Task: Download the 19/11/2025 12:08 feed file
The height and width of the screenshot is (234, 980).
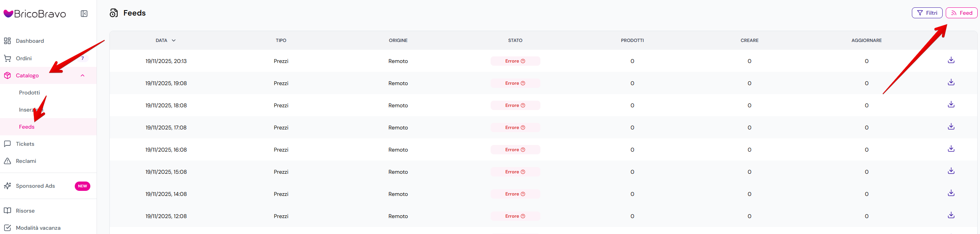Action: (951, 215)
